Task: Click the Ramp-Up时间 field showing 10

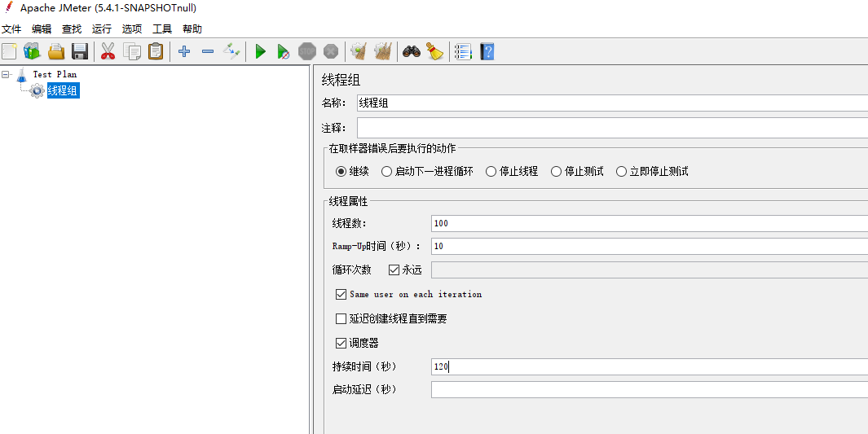Action: [650, 246]
